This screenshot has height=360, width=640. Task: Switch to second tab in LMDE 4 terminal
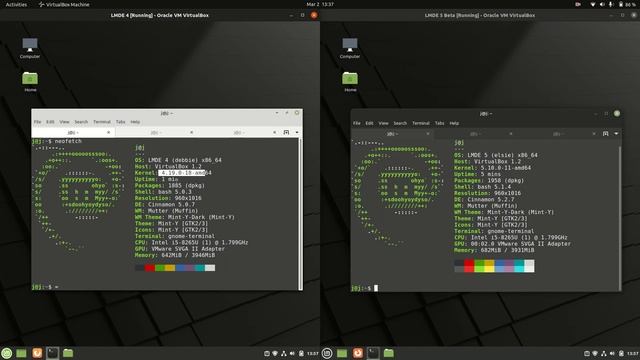(156, 132)
